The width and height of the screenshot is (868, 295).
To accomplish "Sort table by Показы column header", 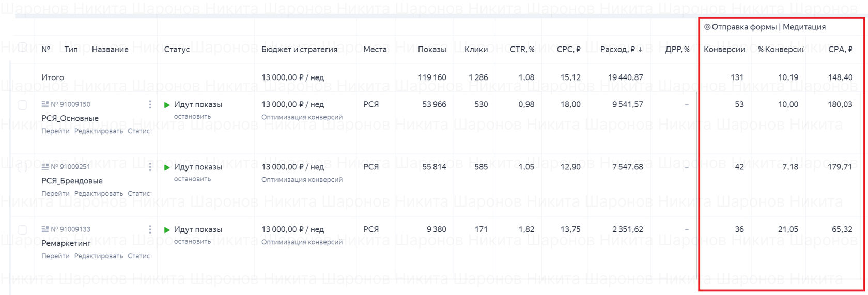I will [431, 50].
